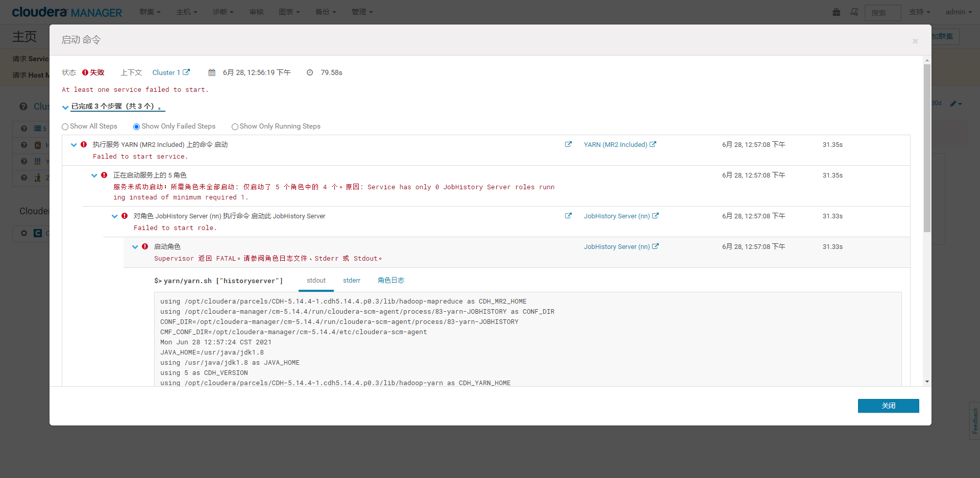Click the ZooKeeper service icon behind dialog
Screen dimensions: 980x478
click(x=38, y=178)
